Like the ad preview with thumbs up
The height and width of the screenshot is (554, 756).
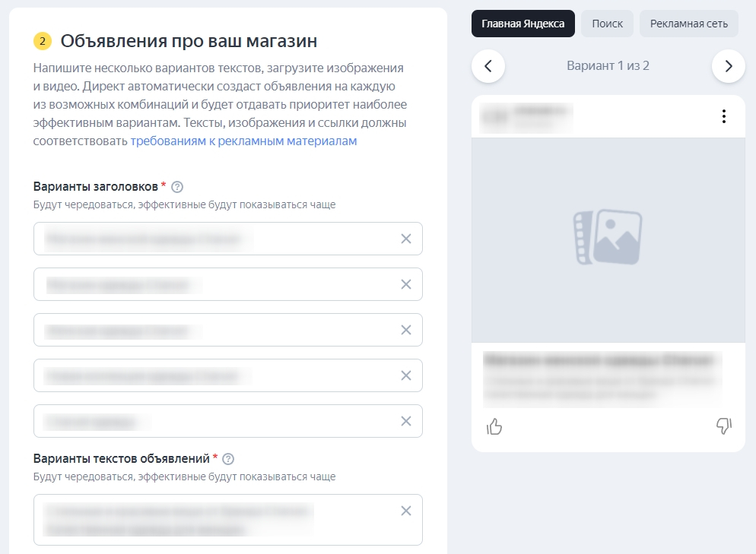pyautogui.click(x=494, y=426)
